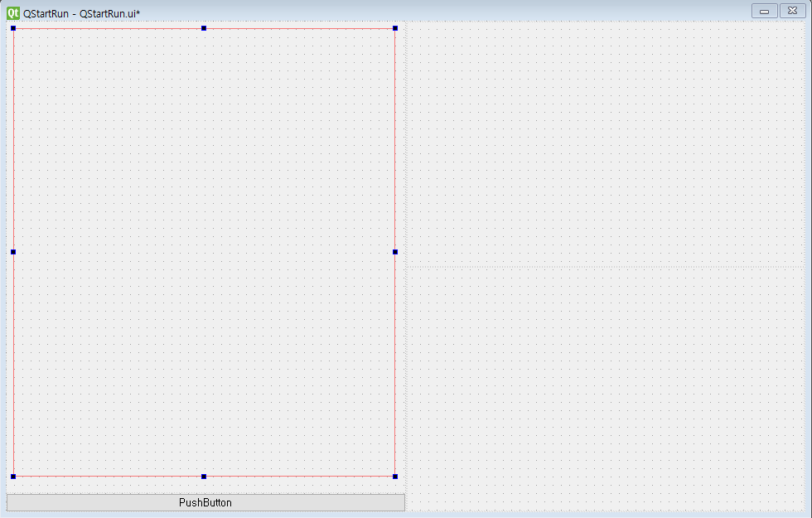Select the bottom-left resize handle
The height and width of the screenshot is (518, 812).
pyautogui.click(x=13, y=477)
